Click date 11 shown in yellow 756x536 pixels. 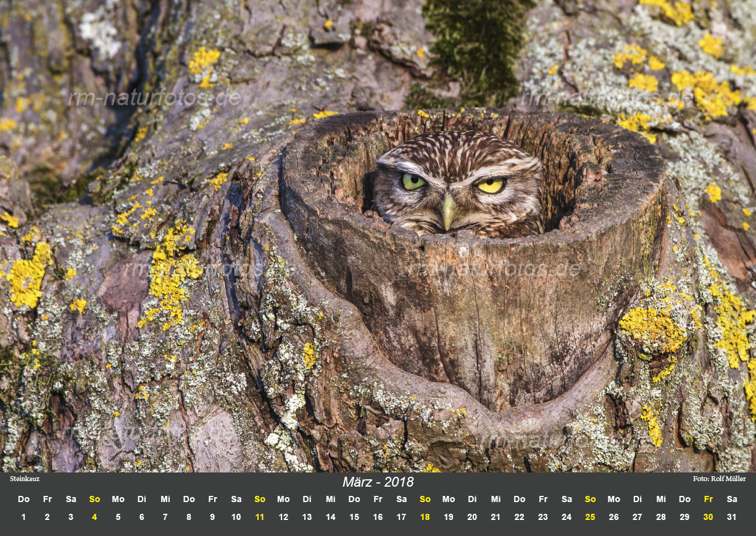[x=259, y=518]
